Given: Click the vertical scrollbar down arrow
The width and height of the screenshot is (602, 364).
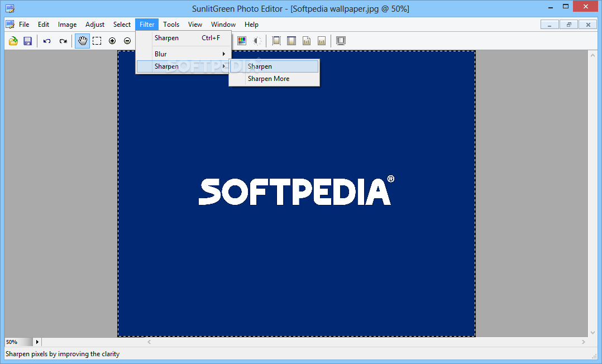Looking at the screenshot, I should click(x=593, y=333).
